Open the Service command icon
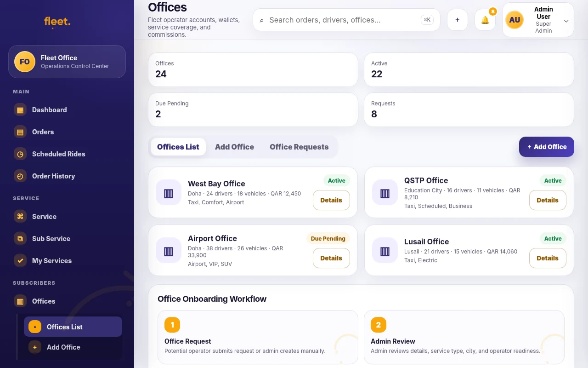Viewport: 588px width, 368px height. tap(20, 217)
